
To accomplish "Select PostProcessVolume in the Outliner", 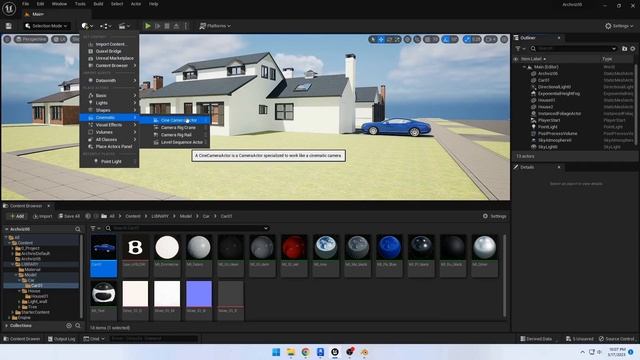I will coord(558,133).
